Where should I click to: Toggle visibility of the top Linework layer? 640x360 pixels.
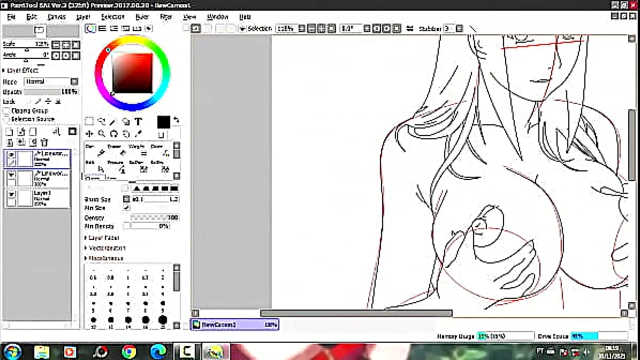11,155
